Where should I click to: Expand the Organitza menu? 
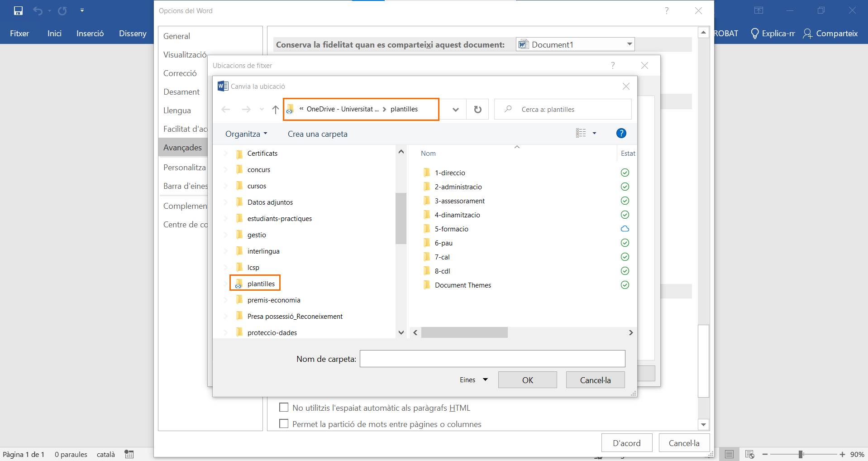[246, 134]
